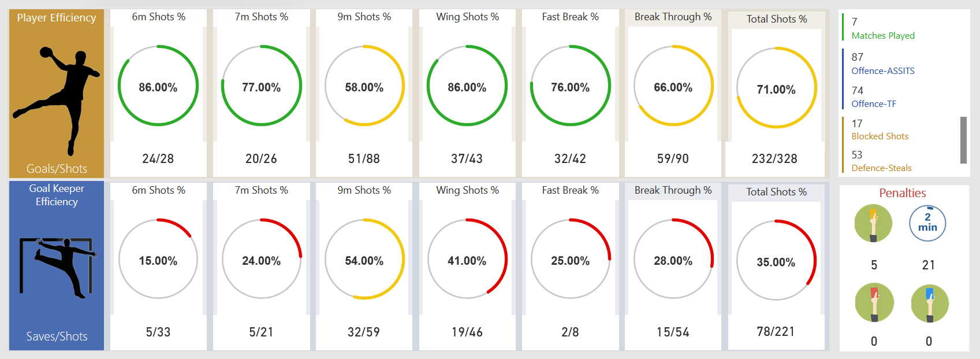Select the Defence-Steals stat label
Viewport: 980px width, 359px height.
(x=881, y=168)
